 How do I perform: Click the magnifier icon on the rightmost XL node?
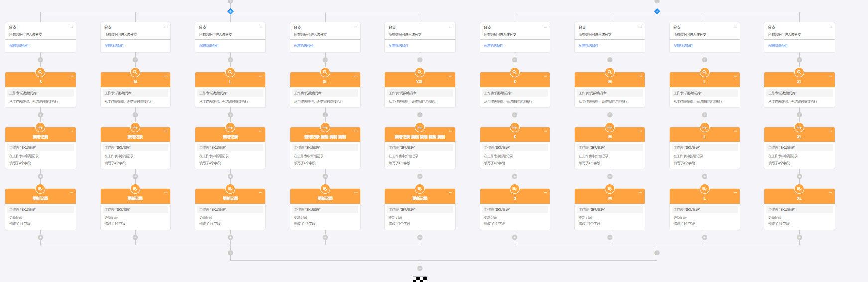tap(799, 72)
